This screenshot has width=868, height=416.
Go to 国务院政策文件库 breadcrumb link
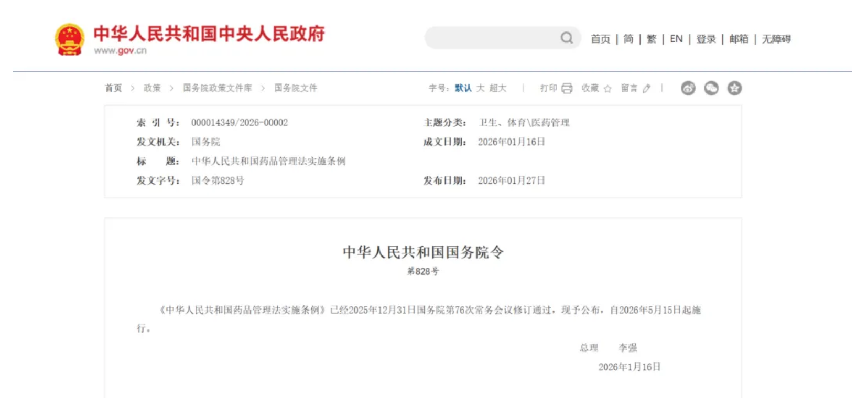point(217,88)
